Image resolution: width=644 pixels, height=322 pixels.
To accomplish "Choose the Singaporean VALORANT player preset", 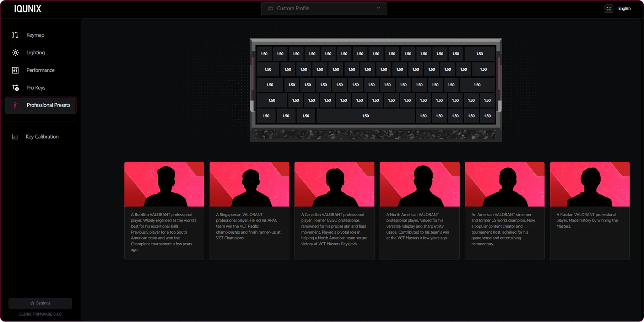I will coord(249,211).
